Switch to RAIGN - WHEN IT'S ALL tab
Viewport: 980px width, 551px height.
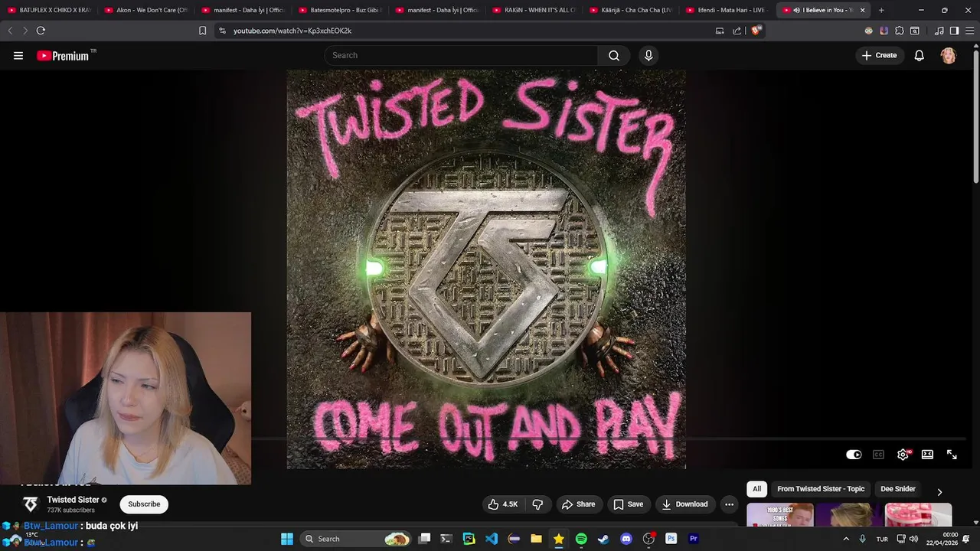tap(534, 10)
